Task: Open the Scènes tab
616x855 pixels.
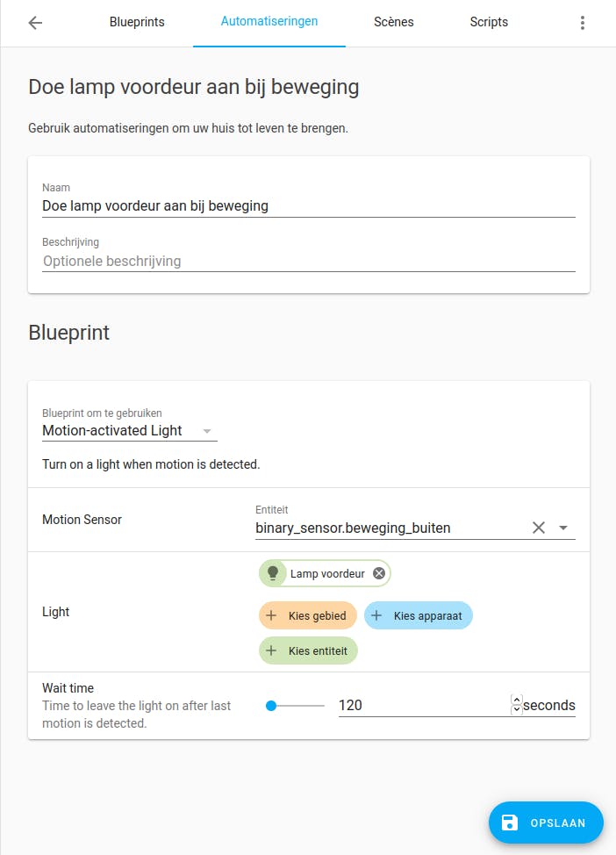Action: pos(394,23)
